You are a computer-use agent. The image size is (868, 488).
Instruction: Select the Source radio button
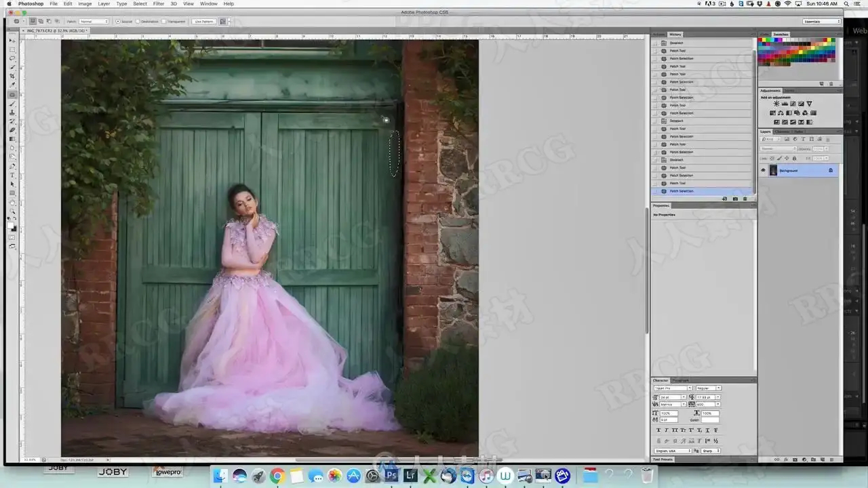(117, 21)
